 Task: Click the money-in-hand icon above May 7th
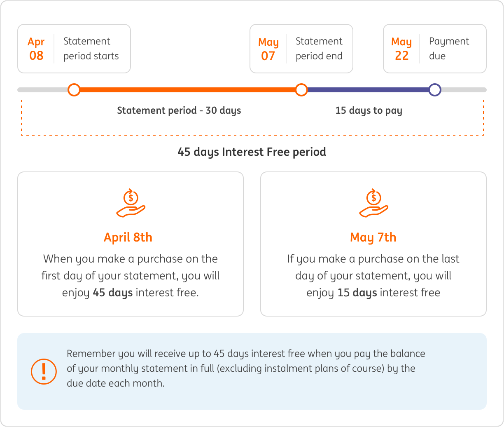point(373,203)
